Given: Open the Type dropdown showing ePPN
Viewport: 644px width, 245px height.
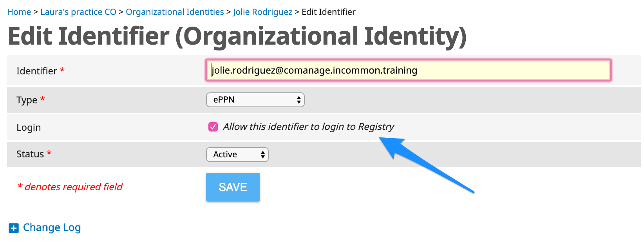Looking at the screenshot, I should tap(255, 100).
